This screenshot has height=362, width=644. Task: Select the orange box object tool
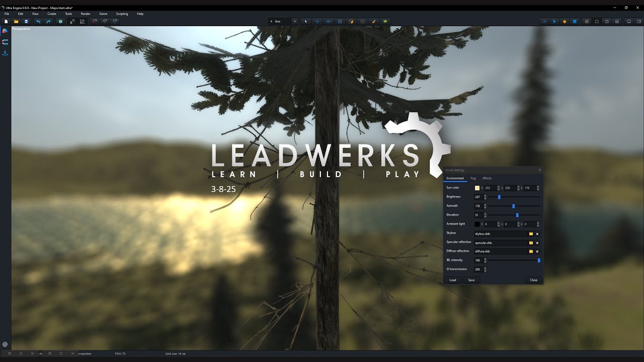351,22
